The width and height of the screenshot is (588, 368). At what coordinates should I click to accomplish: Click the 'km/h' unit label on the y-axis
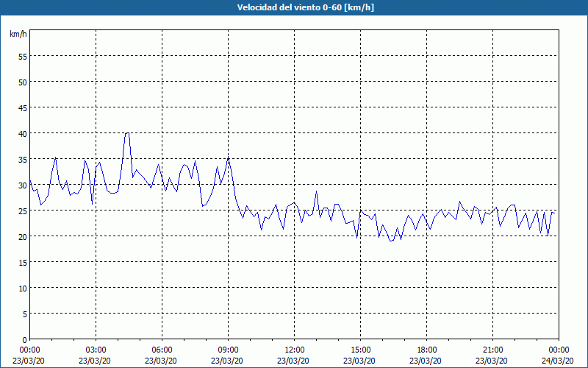18,34
